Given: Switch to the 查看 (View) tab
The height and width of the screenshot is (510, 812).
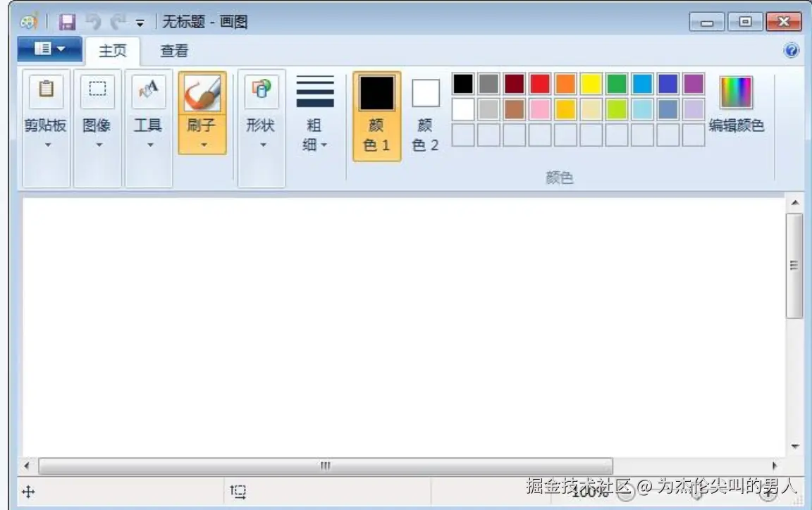Looking at the screenshot, I should 173,51.
